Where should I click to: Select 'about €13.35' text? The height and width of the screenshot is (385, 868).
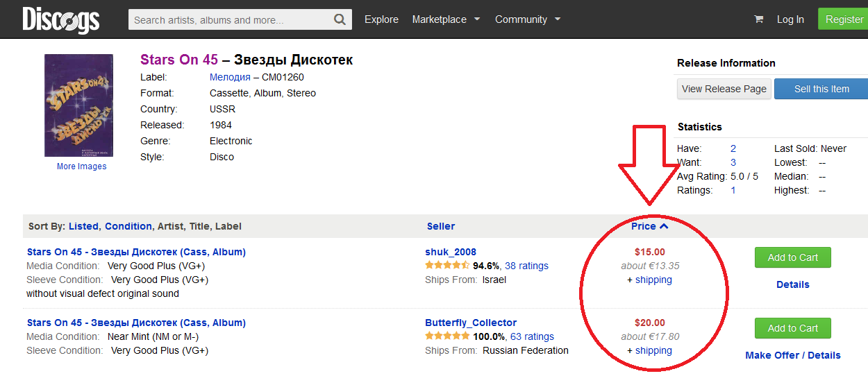tap(650, 266)
